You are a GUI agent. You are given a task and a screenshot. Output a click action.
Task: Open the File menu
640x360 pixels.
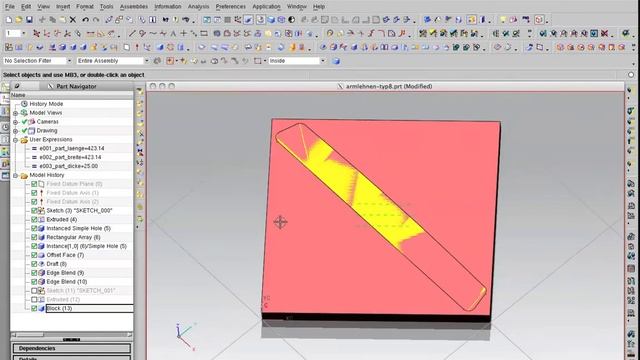tap(9, 7)
